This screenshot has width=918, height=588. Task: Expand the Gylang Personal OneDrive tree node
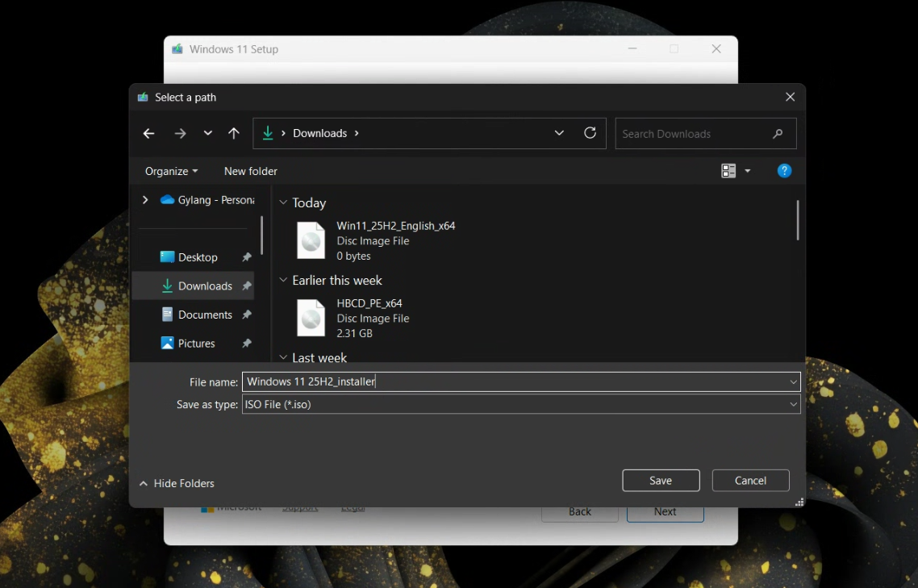coord(145,200)
